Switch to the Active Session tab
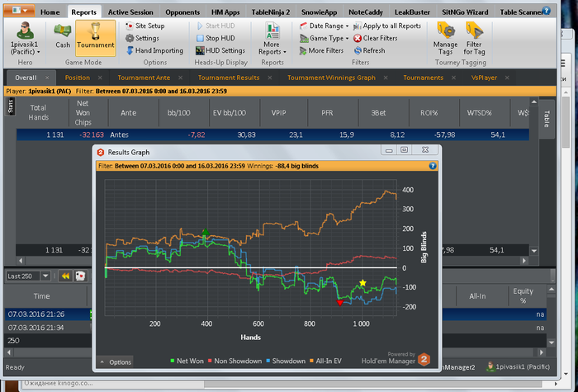 (130, 12)
